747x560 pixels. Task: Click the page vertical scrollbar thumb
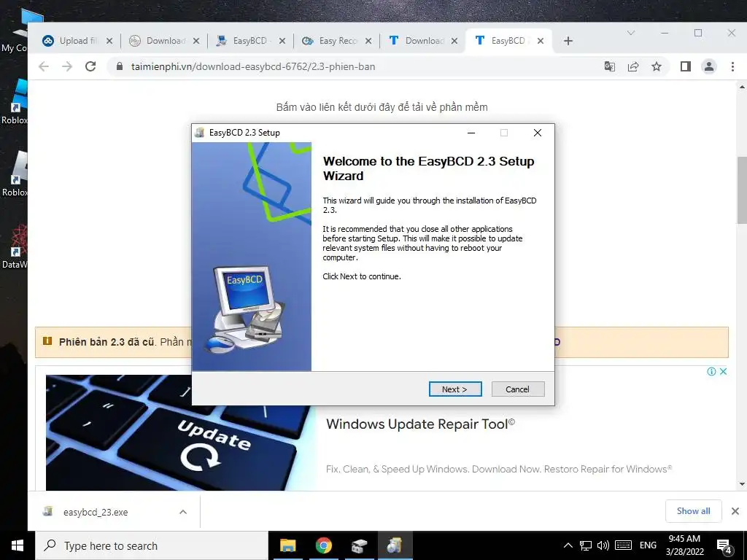[x=742, y=190]
